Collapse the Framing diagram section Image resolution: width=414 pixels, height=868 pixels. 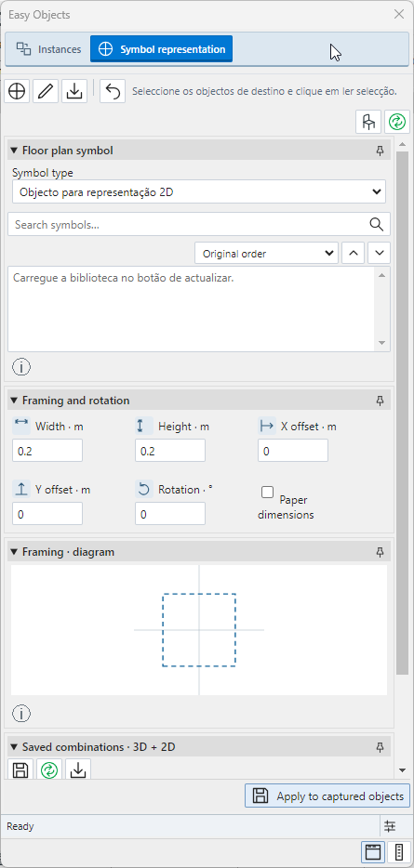pyautogui.click(x=14, y=552)
